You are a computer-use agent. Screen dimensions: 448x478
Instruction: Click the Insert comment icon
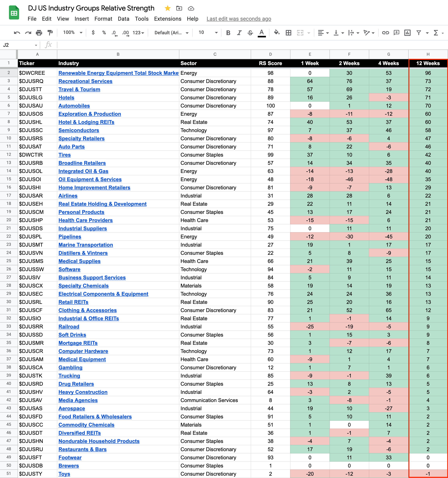pyautogui.click(x=396, y=33)
